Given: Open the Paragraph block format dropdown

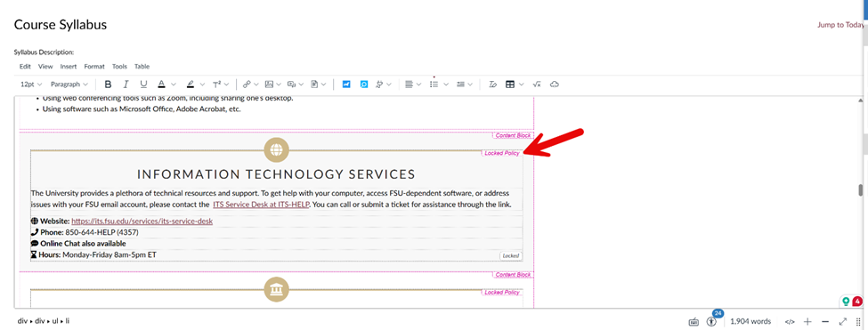Looking at the screenshot, I should [x=69, y=85].
